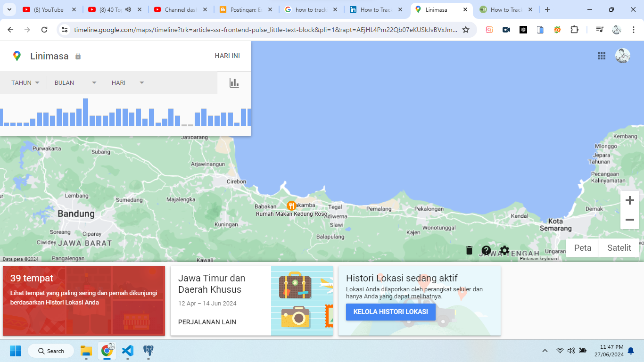Switch to the Postingan Blogger tab
Viewport: 644px width, 362px height.
point(246,9)
